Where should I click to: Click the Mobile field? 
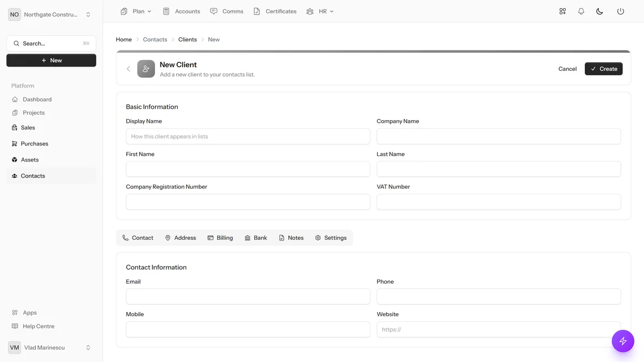248,329
